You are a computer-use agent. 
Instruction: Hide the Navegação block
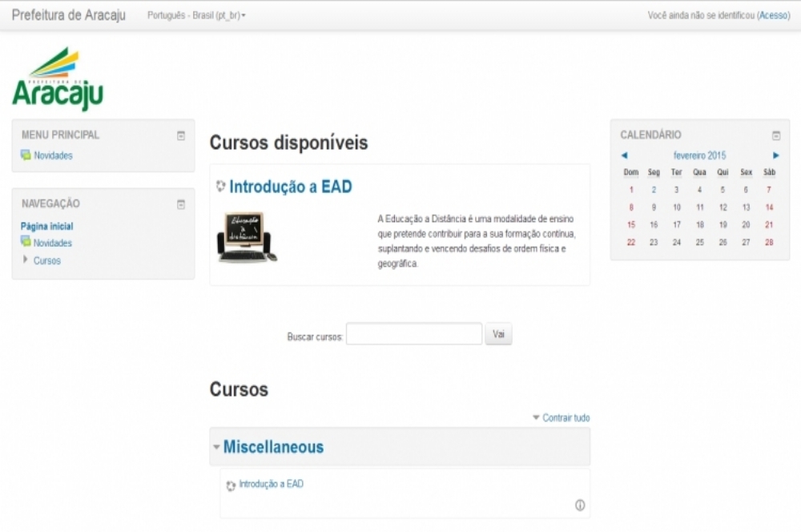coord(181,204)
